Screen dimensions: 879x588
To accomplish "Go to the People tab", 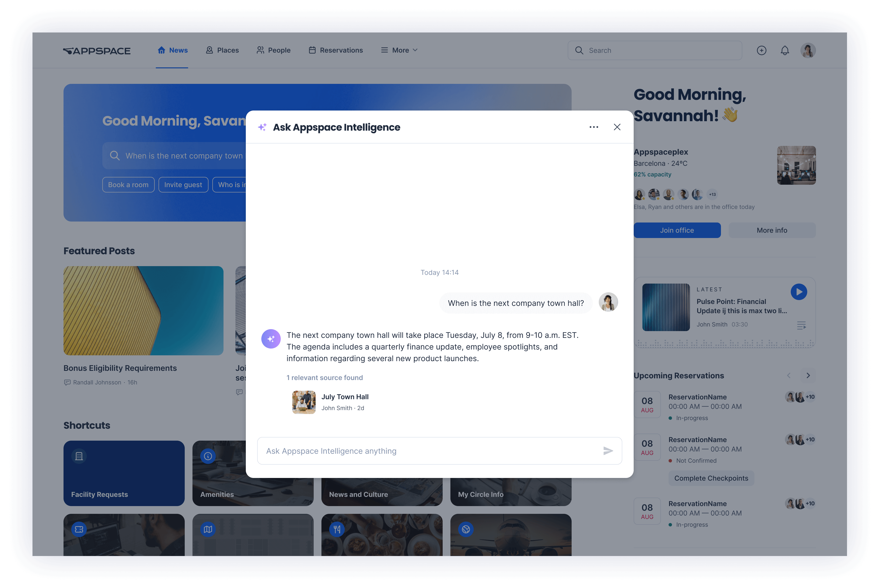I will [x=273, y=50].
